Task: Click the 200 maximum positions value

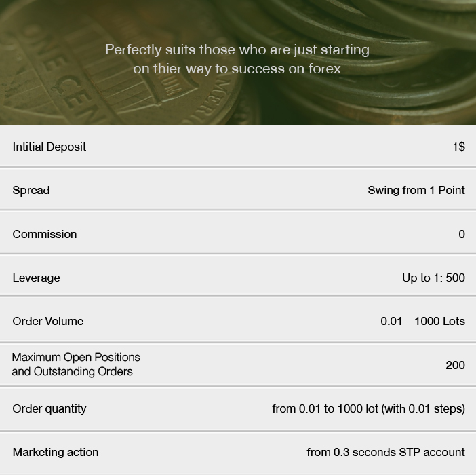Action: (456, 365)
